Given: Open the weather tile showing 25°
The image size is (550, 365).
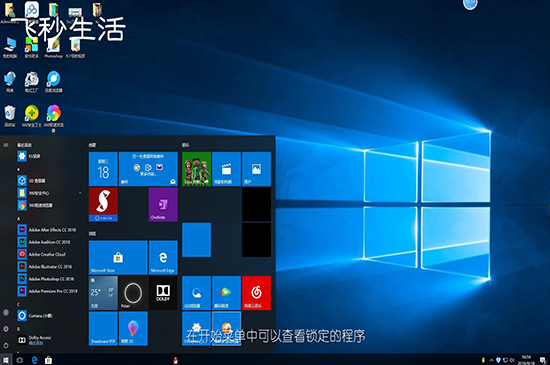Looking at the screenshot, I should pyautogui.click(x=103, y=293).
